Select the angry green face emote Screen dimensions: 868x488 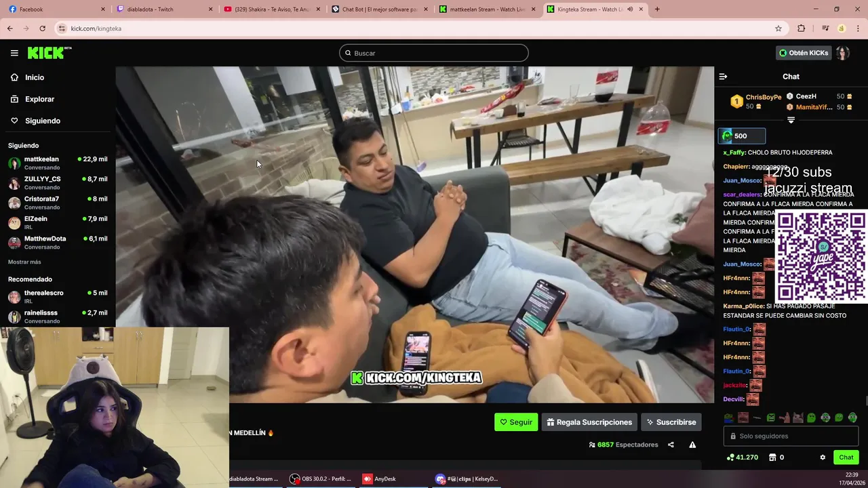pyautogui.click(x=771, y=418)
